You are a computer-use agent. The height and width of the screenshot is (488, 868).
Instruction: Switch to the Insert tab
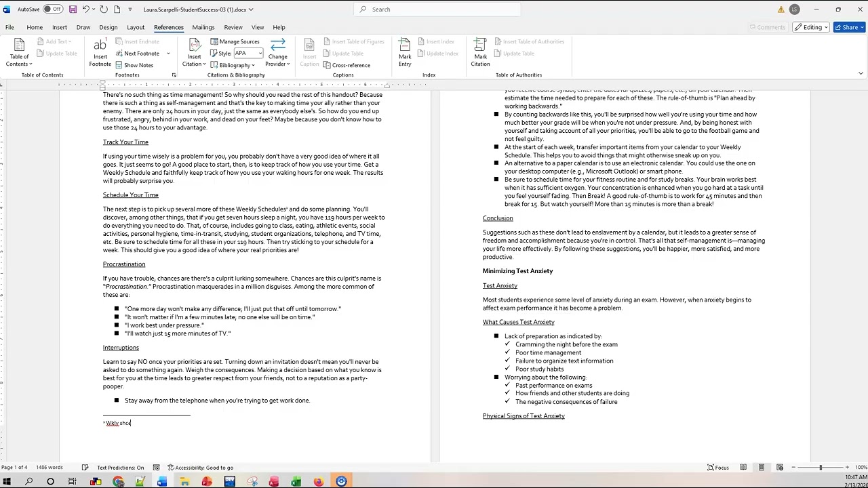(60, 27)
